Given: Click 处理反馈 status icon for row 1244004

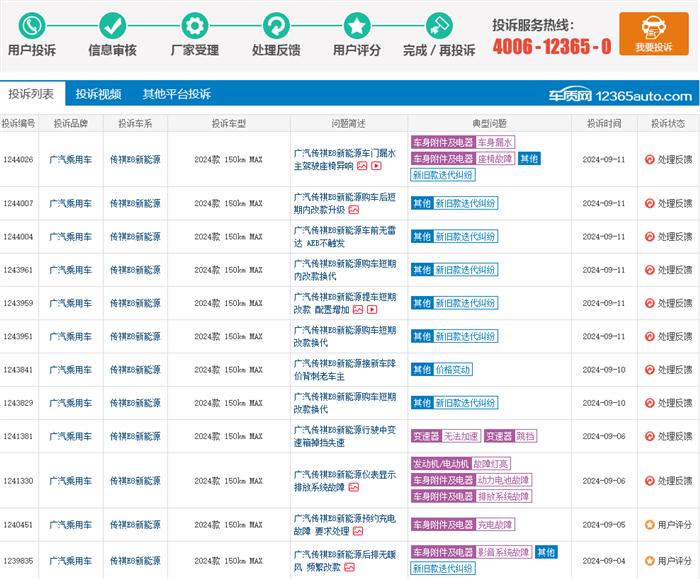Looking at the screenshot, I should [x=650, y=237].
